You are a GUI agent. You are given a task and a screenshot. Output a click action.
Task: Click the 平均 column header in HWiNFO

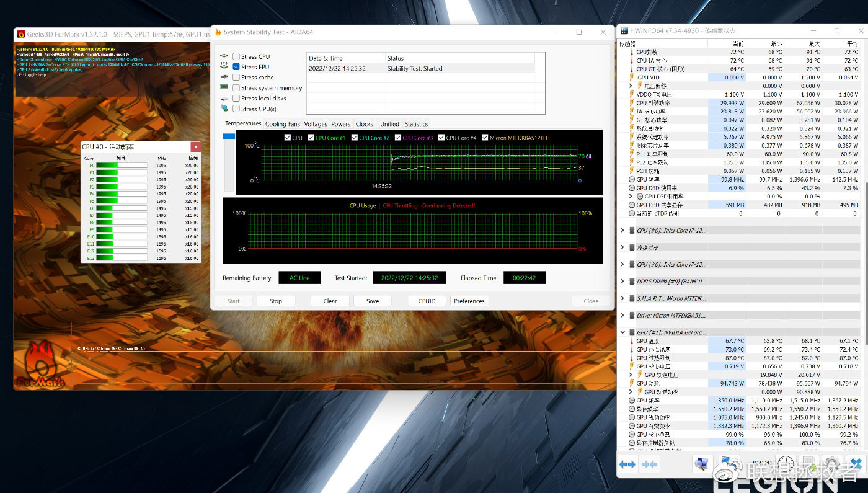pyautogui.click(x=841, y=43)
